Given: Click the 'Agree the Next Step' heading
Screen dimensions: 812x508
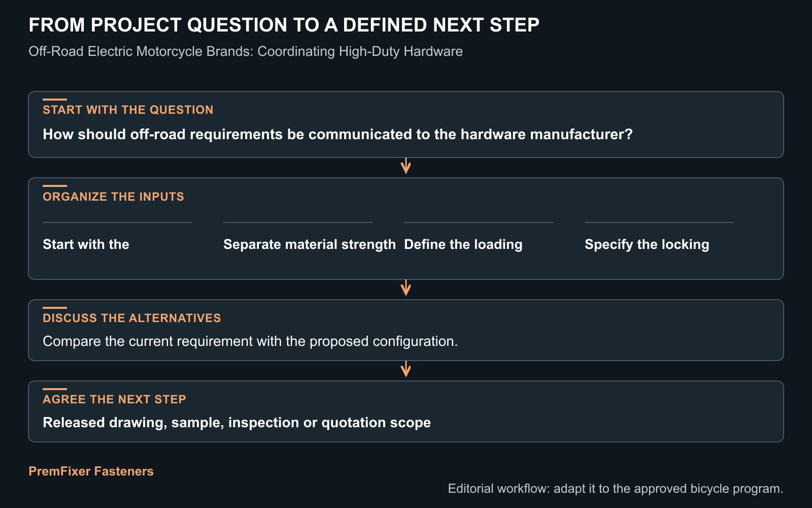Looking at the screenshot, I should [x=114, y=399].
